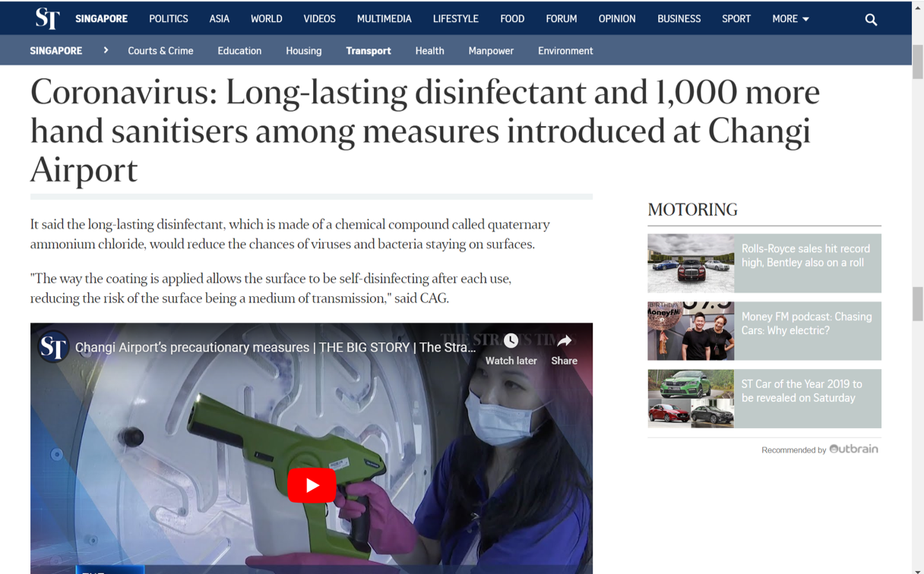Image resolution: width=924 pixels, height=574 pixels.
Task: Click the ST logo in navigation bar
Action: 47,18
